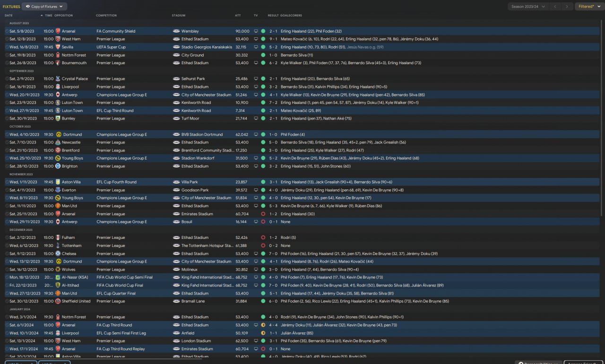Click the Bournemouth club badge icon
Image resolution: width=605 pixels, height=364 pixels.
pos(58,63)
